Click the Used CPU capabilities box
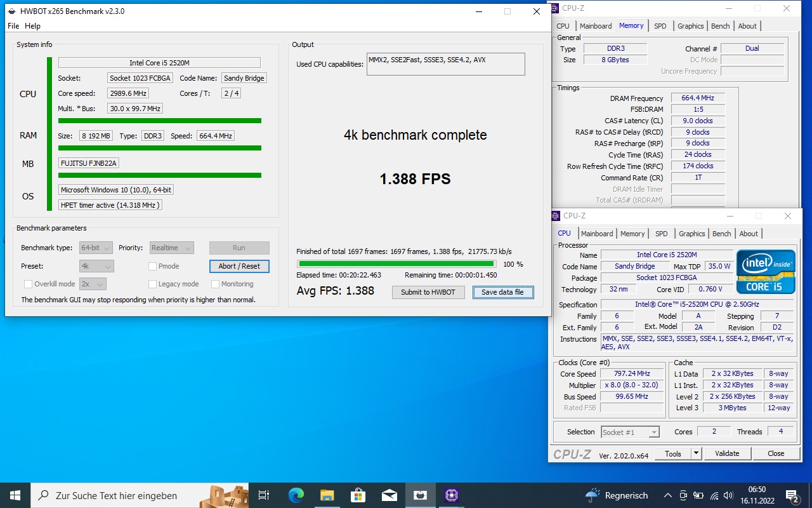 tap(446, 64)
